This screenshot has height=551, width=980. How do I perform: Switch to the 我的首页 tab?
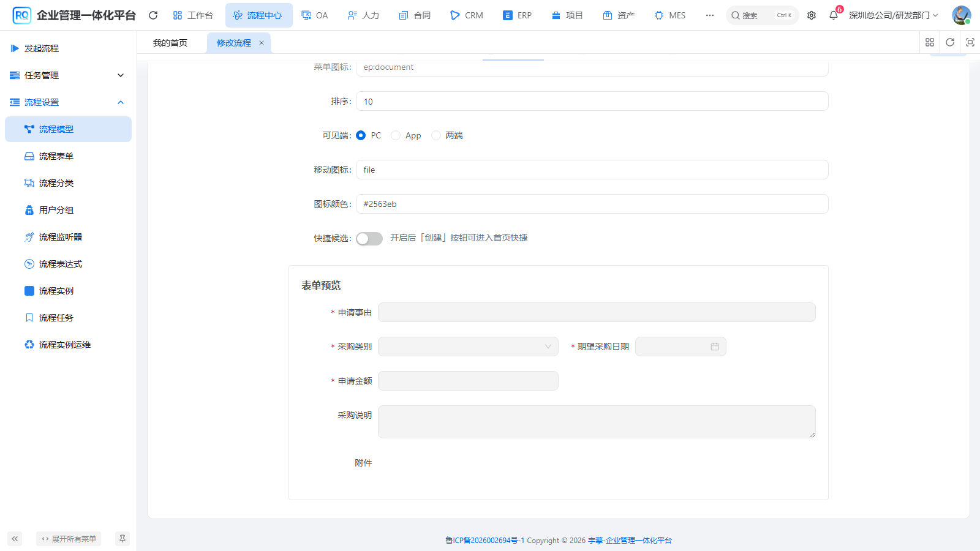tap(170, 43)
